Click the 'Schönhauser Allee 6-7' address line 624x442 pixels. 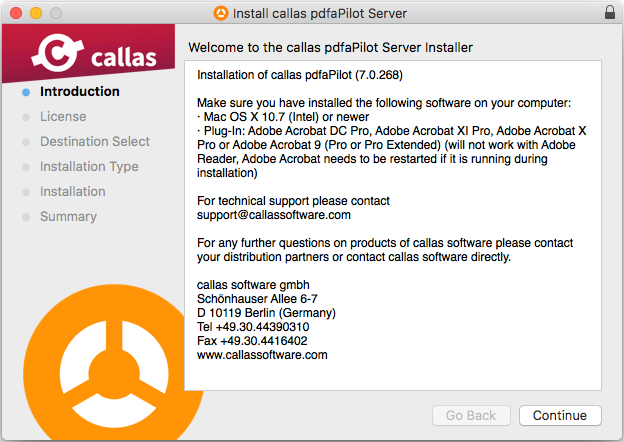pyautogui.click(x=257, y=299)
